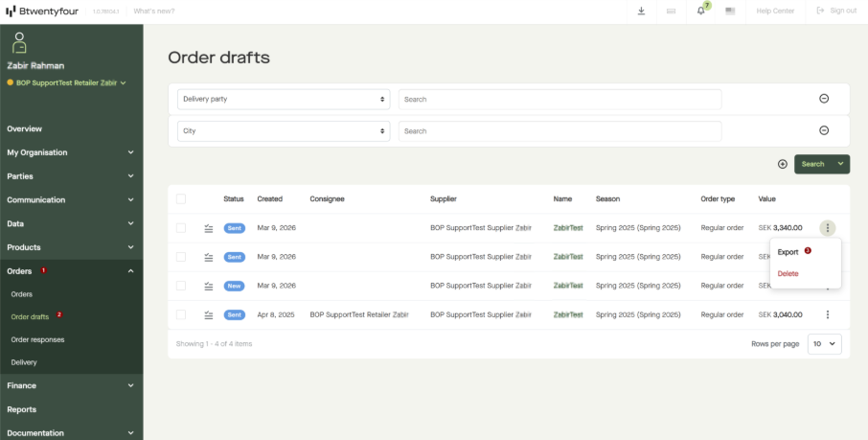Toggle the select-all checkbox in table header
This screenshot has height=440, width=868.
coord(181,199)
